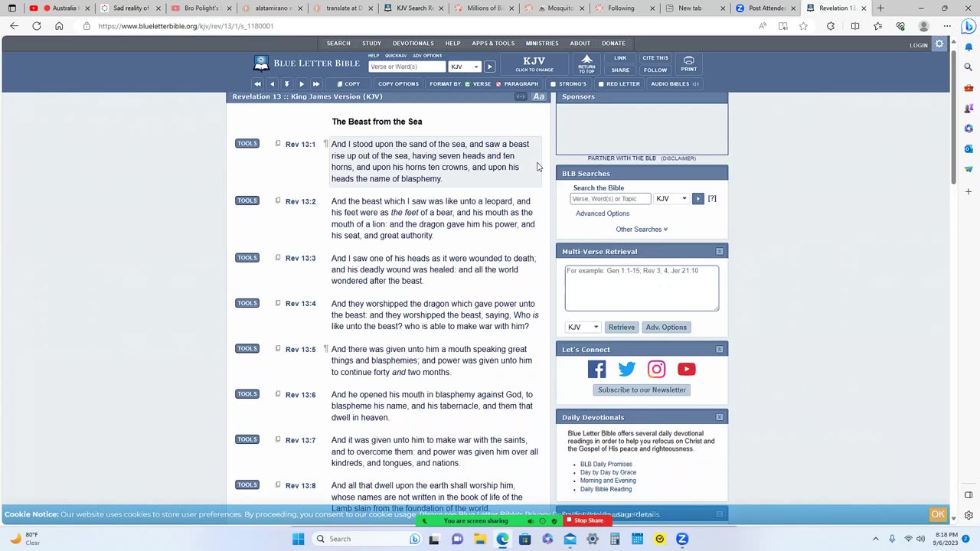Image resolution: width=980 pixels, height=551 pixels.
Task: Open the Search menu
Action: (338, 43)
